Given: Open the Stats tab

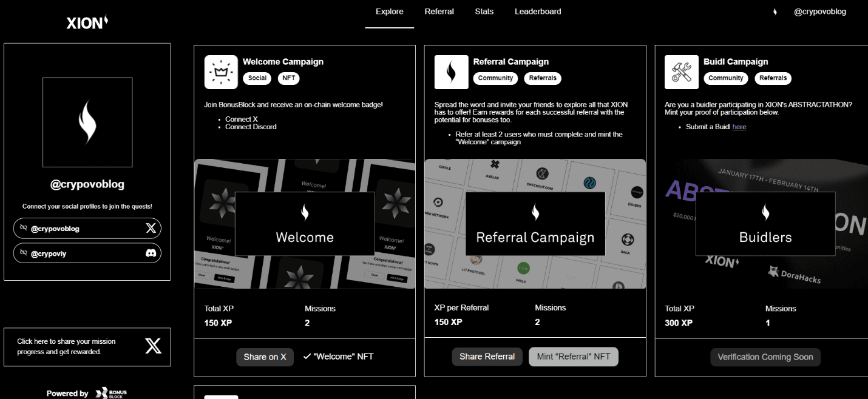Looking at the screenshot, I should tap(484, 12).
